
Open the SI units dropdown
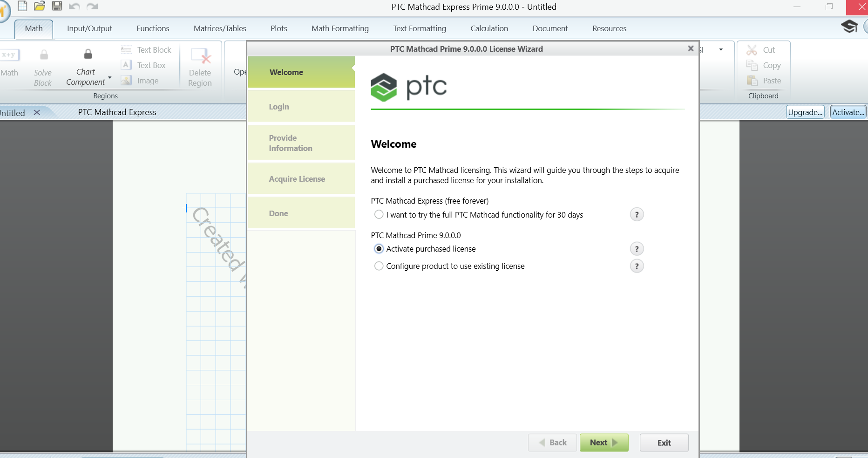click(721, 49)
